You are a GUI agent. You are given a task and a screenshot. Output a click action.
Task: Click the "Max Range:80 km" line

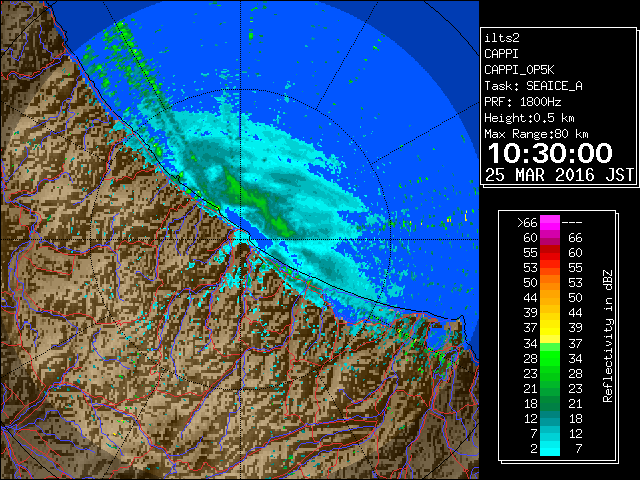coord(536,134)
